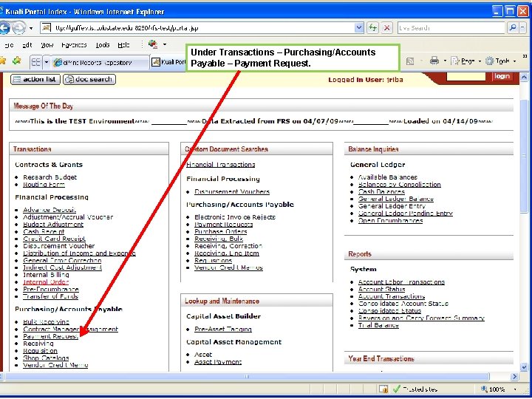Viewport: 532px width, 399px height.
Task: Click the browser Forward arrow button
Action: pyautogui.click(x=18, y=28)
